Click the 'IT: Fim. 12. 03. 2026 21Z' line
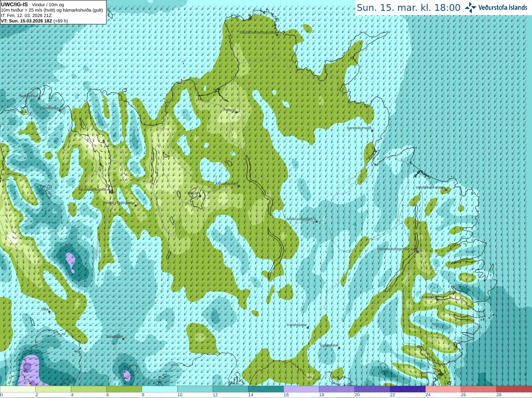Viewport: 532px width, 398px height. point(26,15)
